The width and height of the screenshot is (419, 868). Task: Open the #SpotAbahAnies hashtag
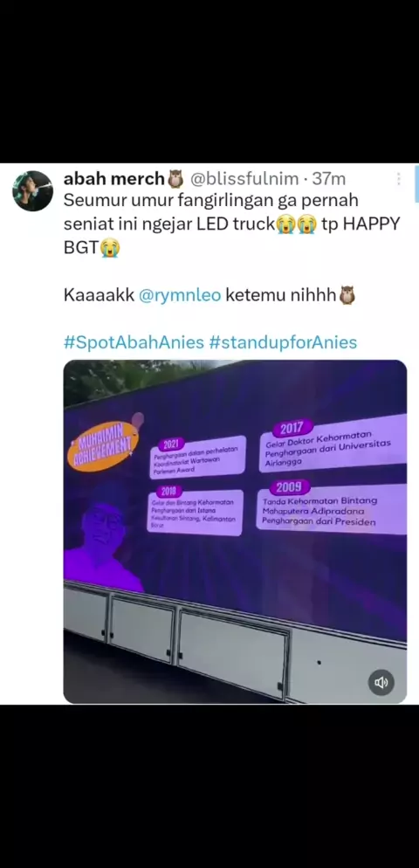pyautogui.click(x=134, y=342)
